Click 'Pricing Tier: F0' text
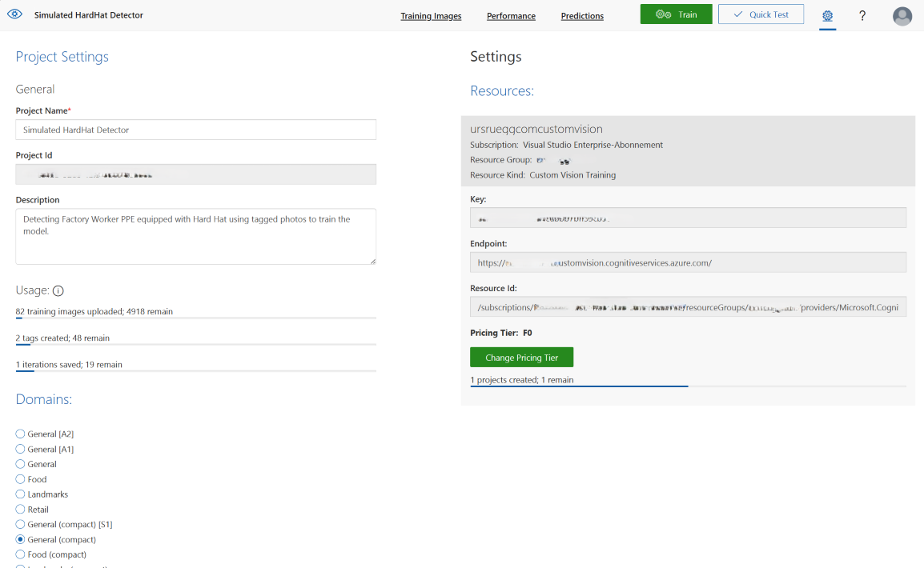 (x=501, y=333)
